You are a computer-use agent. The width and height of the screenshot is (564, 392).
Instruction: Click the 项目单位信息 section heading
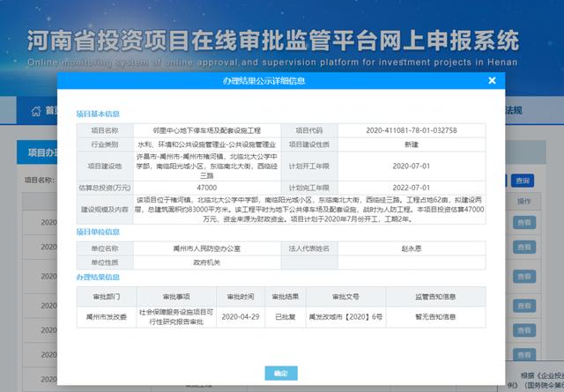tap(98, 232)
